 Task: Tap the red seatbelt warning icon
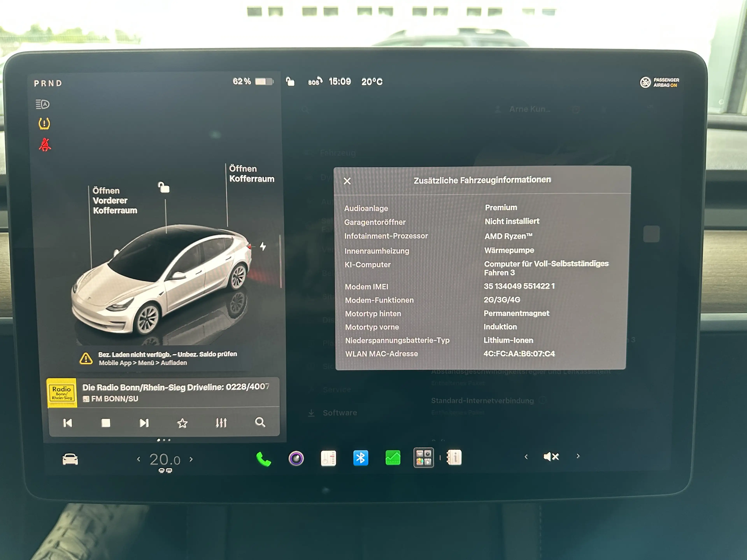45,144
